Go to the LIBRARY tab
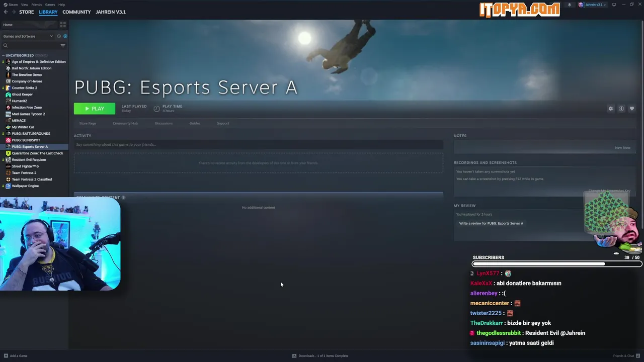644x362 pixels. (48, 12)
